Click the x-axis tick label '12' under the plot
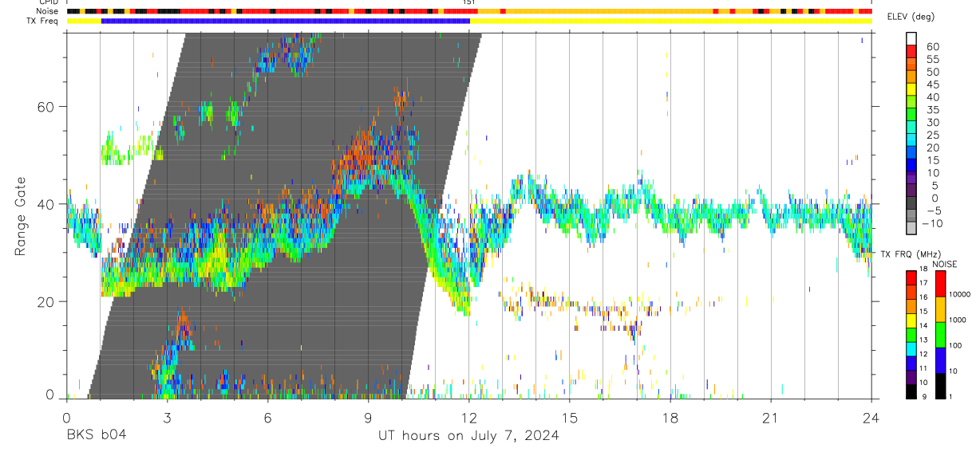The width and height of the screenshot is (980, 452). click(468, 417)
